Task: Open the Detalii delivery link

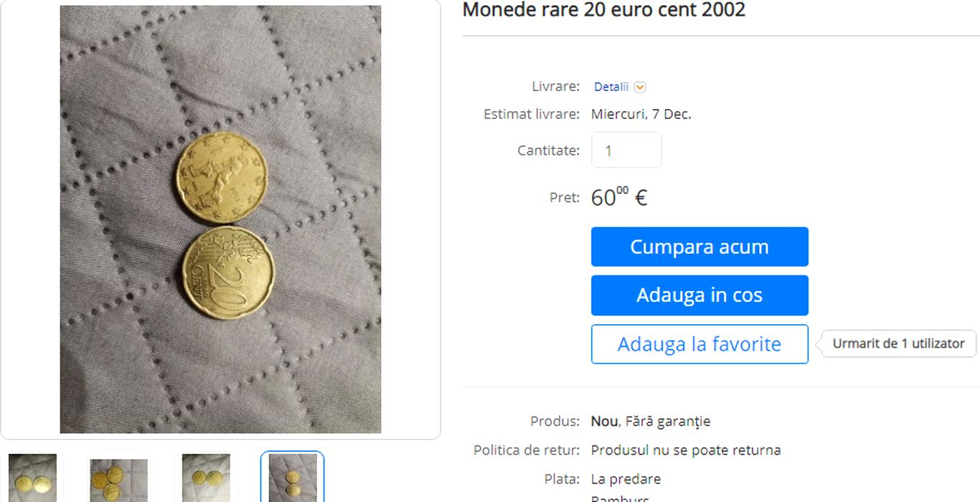Action: pyautogui.click(x=611, y=87)
